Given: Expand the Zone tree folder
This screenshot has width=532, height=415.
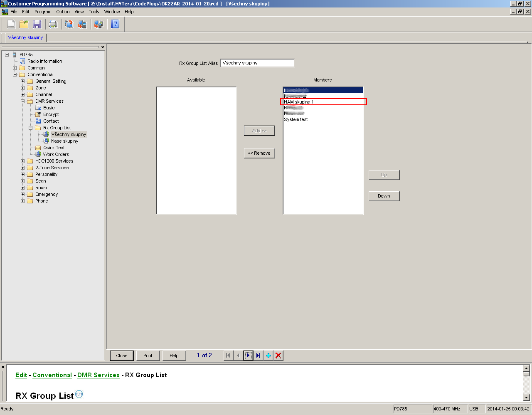Looking at the screenshot, I should tap(23, 88).
